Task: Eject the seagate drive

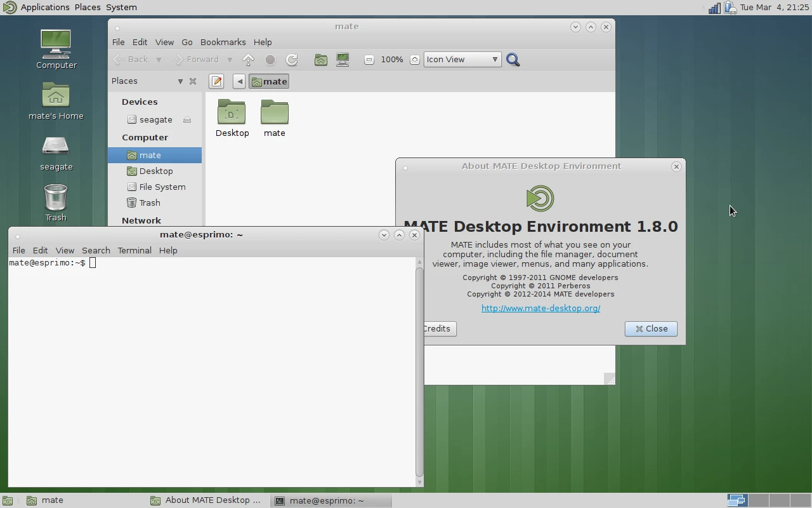Action: (187, 119)
